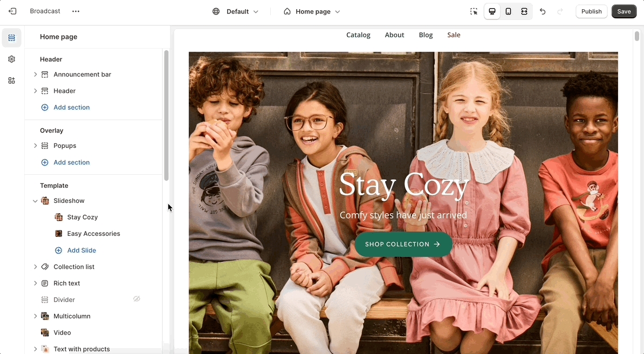Image resolution: width=644 pixels, height=354 pixels.
Task: Click the Publish button
Action: [x=591, y=11]
